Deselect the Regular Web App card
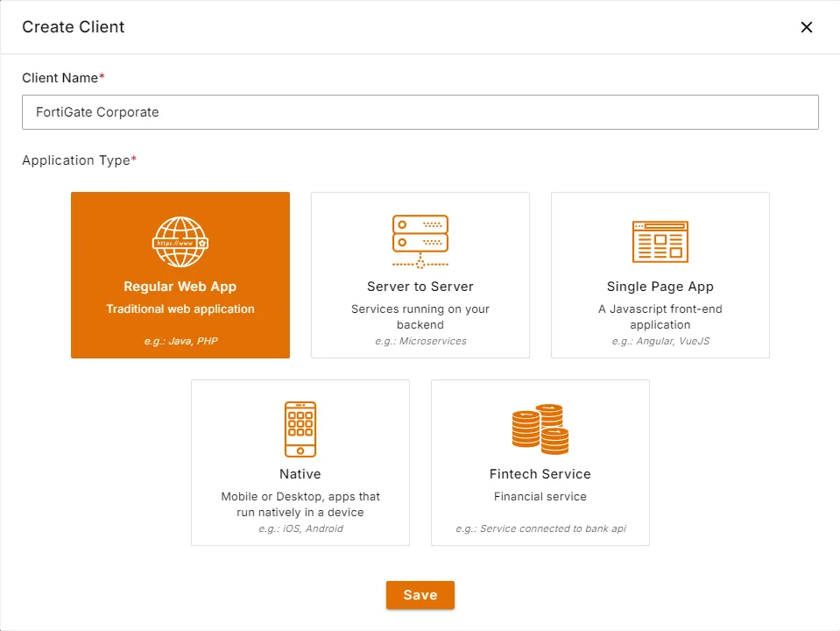Screen dimensions: 840x631 pyautogui.click(x=180, y=274)
